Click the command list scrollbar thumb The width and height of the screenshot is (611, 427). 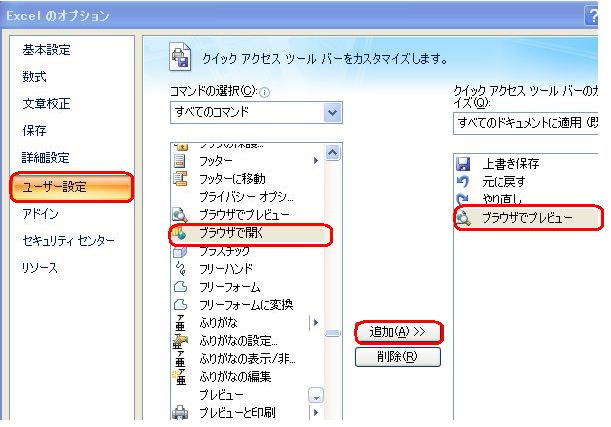332,333
